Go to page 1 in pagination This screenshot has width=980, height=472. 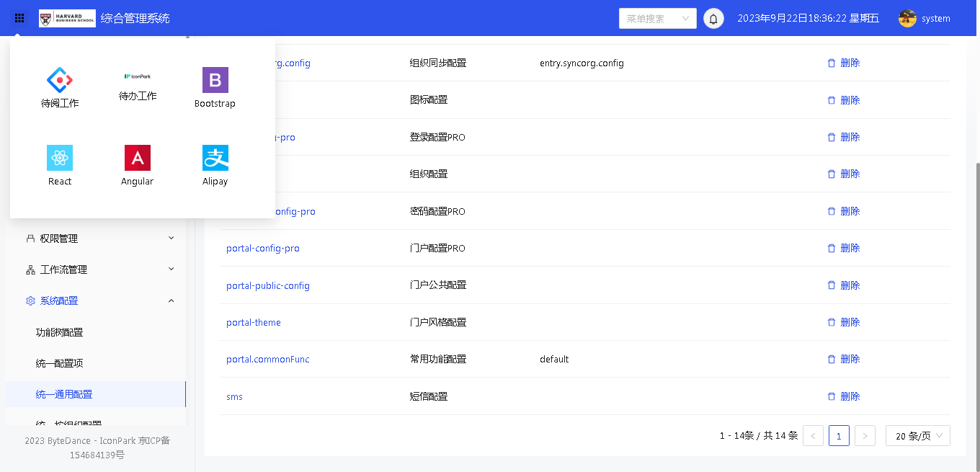pos(839,436)
